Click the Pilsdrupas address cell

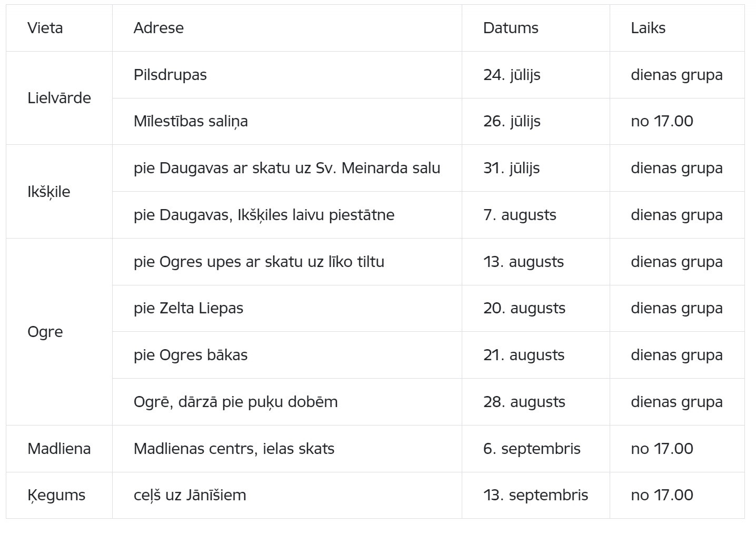pos(287,75)
